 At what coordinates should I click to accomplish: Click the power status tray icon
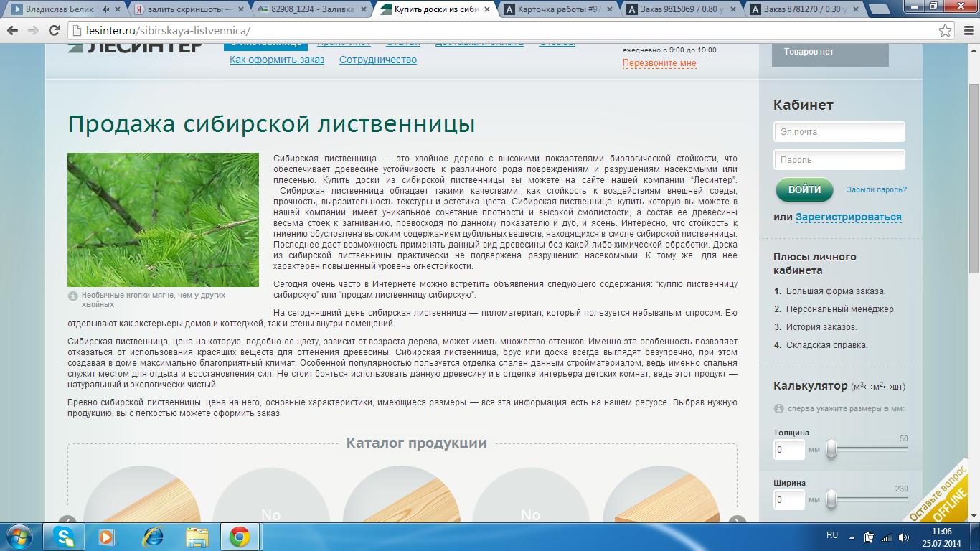click(x=869, y=537)
